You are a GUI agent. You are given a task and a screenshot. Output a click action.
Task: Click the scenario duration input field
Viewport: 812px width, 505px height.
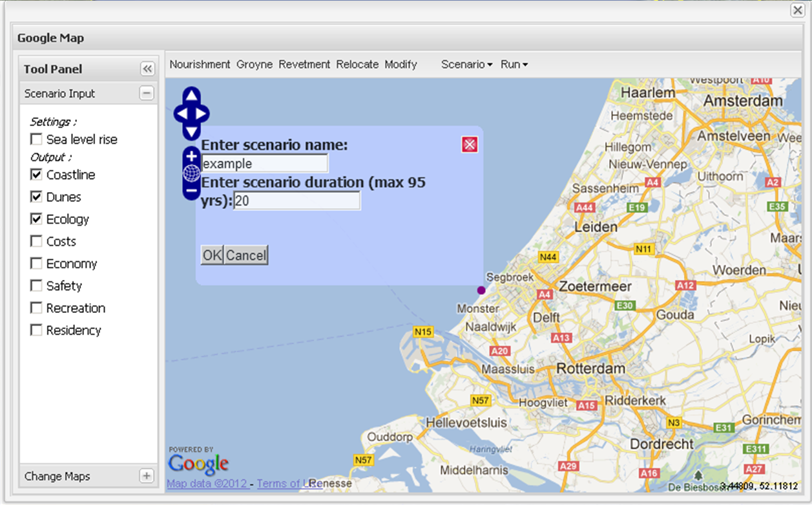click(297, 201)
